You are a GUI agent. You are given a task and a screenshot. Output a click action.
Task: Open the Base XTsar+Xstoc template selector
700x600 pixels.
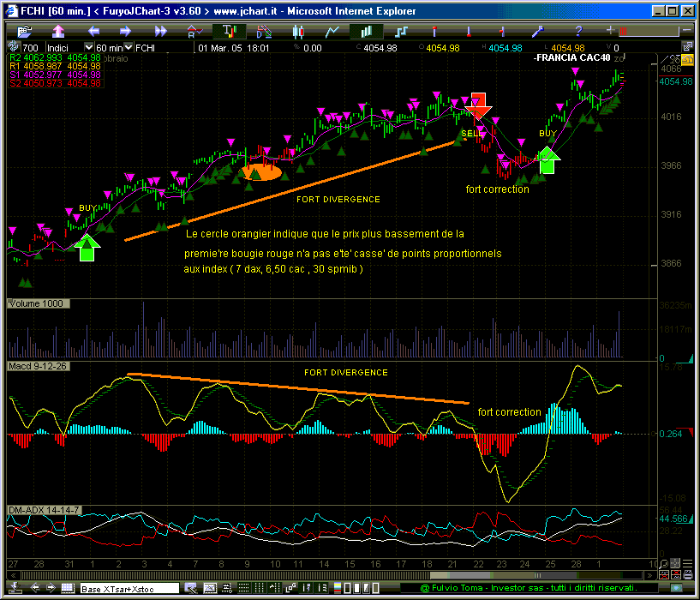(129, 588)
